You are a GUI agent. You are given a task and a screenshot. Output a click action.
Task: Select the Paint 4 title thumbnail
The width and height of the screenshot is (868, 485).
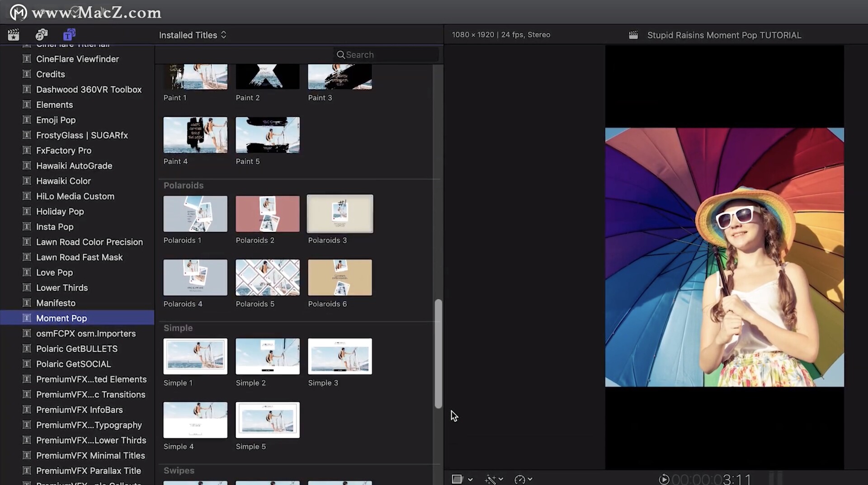pyautogui.click(x=195, y=135)
